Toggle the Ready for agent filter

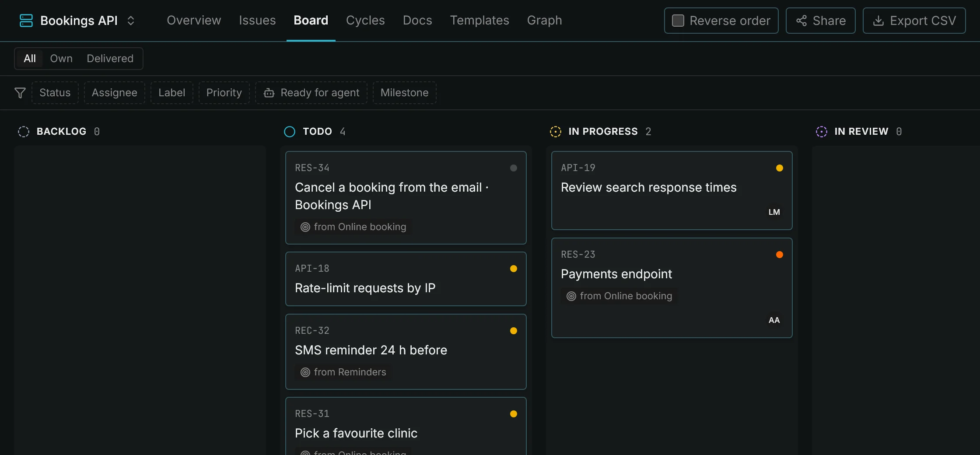(311, 93)
